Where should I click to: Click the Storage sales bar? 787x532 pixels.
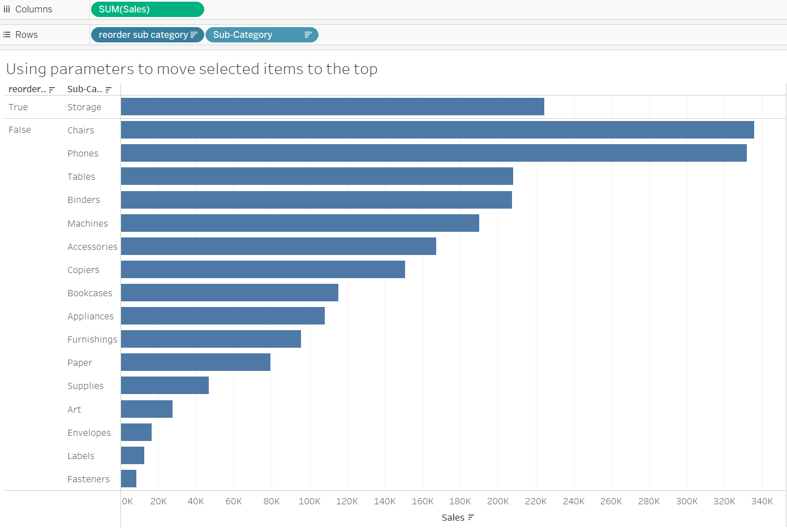click(x=333, y=107)
